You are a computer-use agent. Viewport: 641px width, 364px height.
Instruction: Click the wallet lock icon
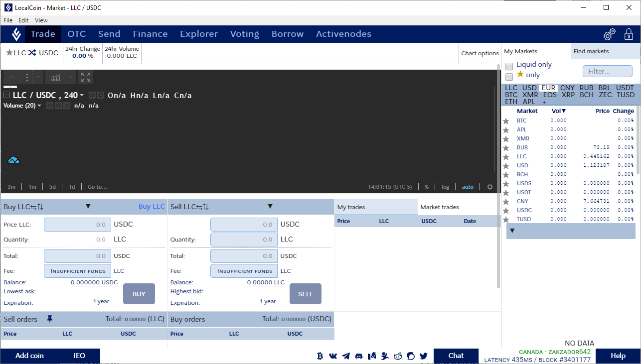tap(629, 34)
